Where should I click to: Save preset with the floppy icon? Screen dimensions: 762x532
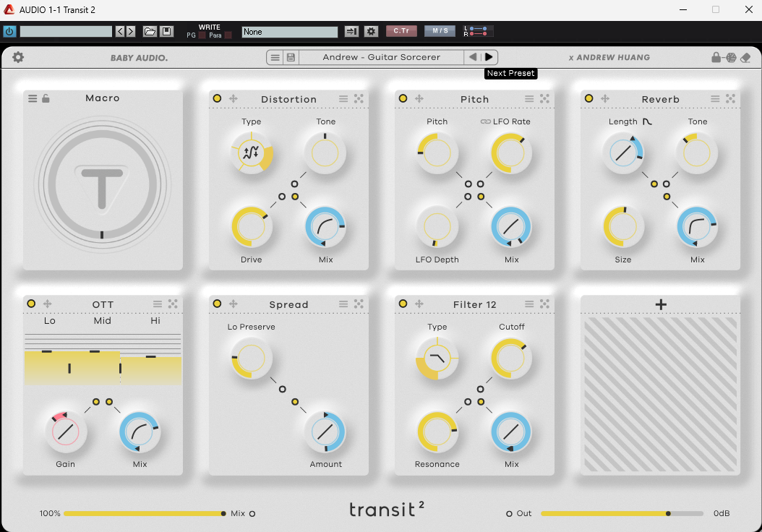291,57
